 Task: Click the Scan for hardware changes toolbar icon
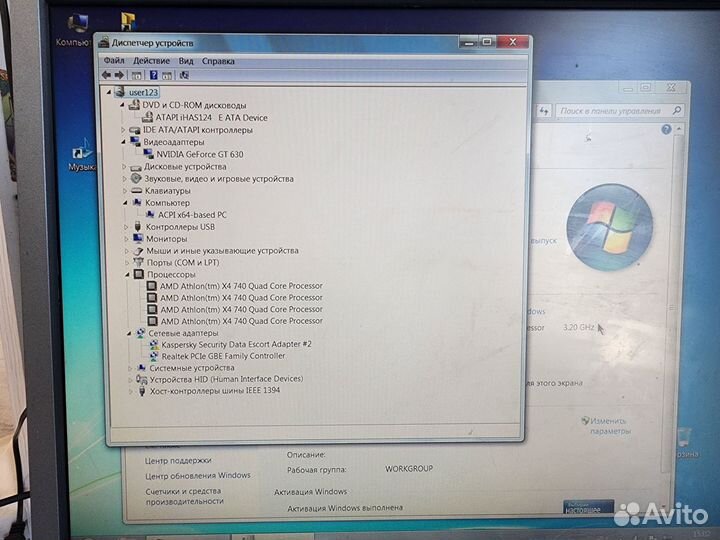(184, 75)
